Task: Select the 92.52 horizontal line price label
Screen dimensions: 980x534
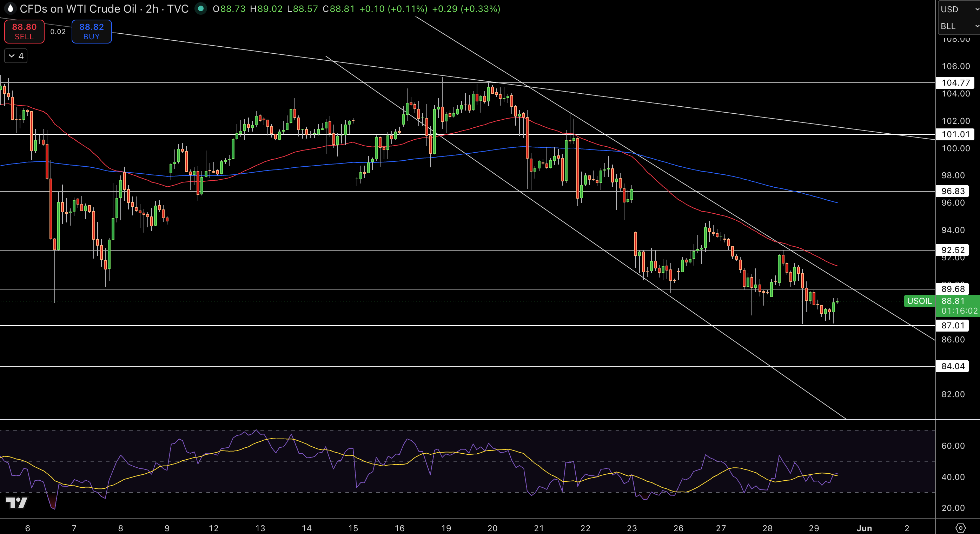Action: pyautogui.click(x=952, y=250)
